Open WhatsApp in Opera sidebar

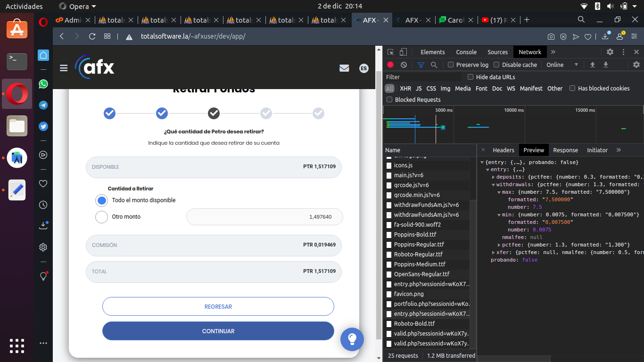point(43,84)
